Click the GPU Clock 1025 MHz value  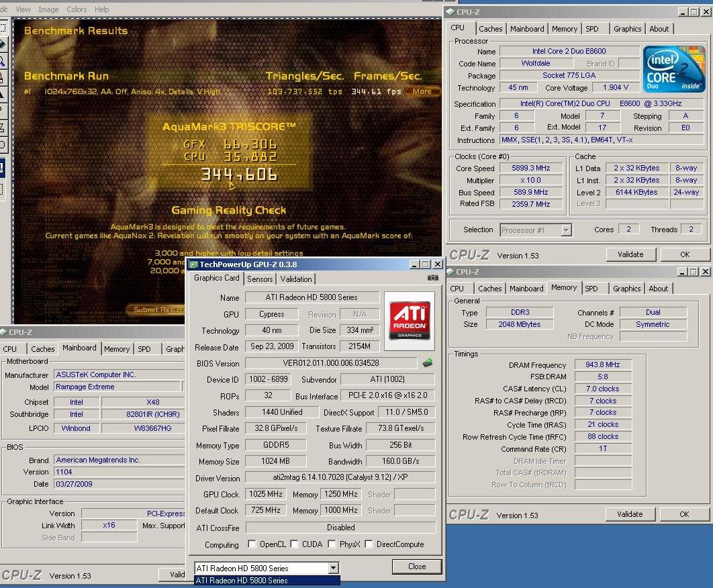266,494
